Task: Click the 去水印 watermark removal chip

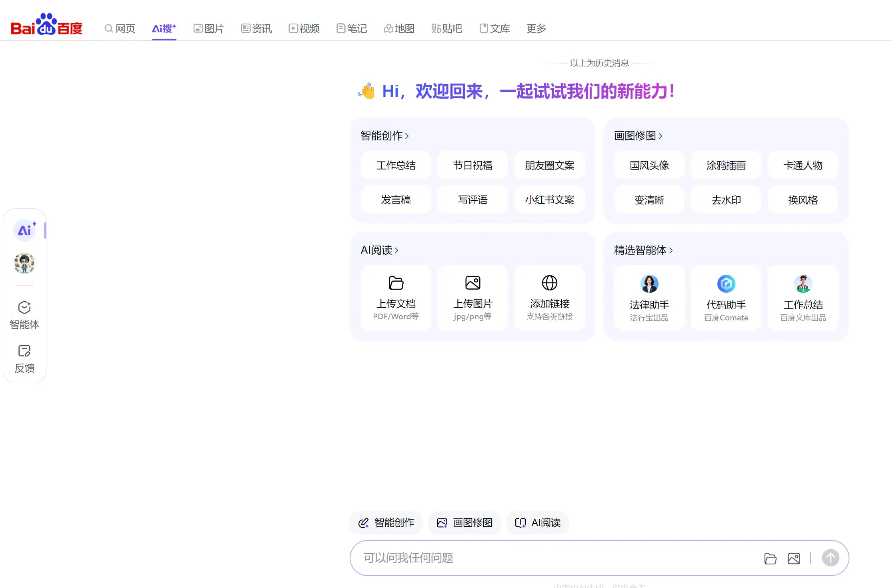Action: tap(726, 200)
